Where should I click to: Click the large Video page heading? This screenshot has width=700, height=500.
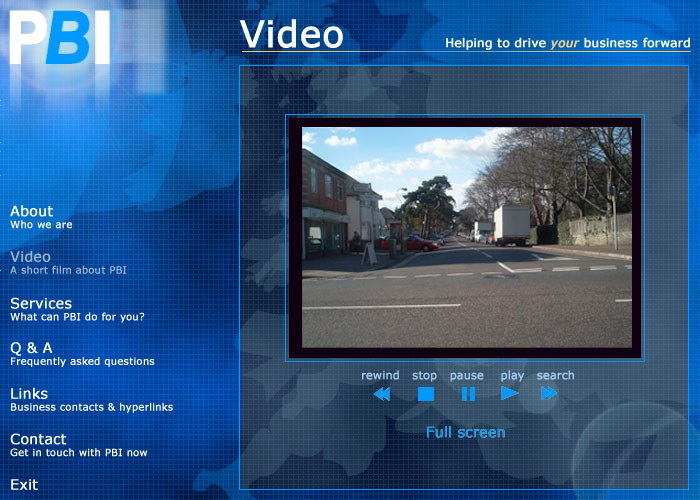click(292, 35)
